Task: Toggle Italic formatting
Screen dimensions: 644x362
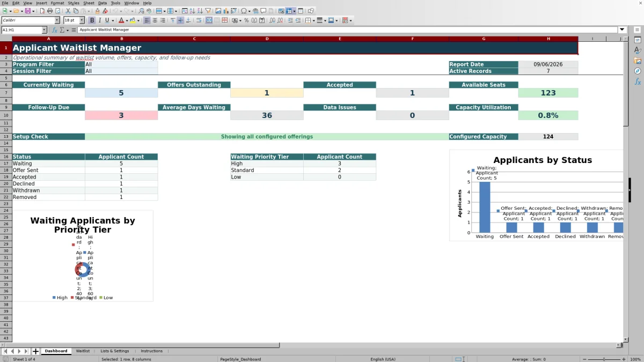Action: [x=99, y=20]
